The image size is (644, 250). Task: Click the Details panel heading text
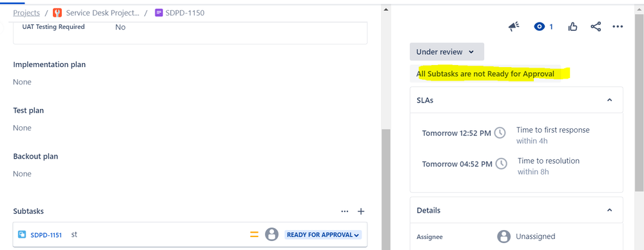tap(429, 210)
